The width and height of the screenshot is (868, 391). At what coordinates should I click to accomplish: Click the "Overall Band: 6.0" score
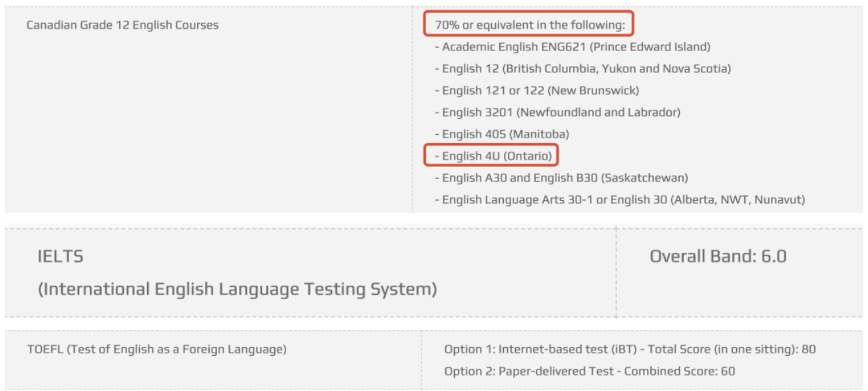(718, 257)
